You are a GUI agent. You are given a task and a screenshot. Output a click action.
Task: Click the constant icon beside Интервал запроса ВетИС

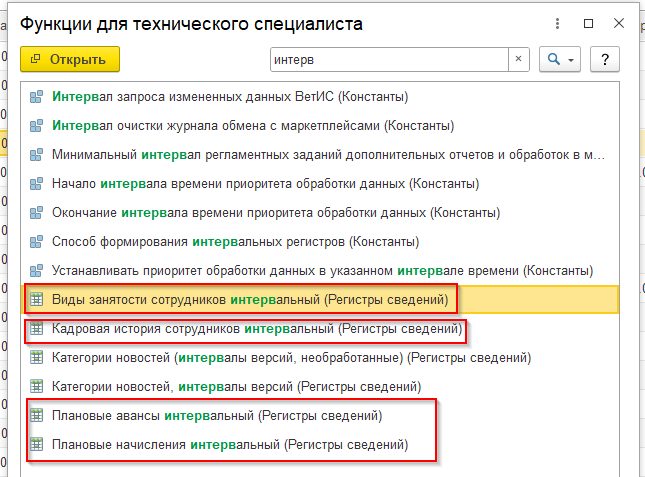coord(36,97)
